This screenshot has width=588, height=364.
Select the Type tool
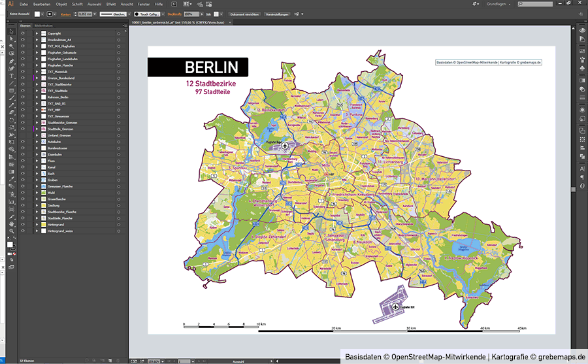(12, 76)
